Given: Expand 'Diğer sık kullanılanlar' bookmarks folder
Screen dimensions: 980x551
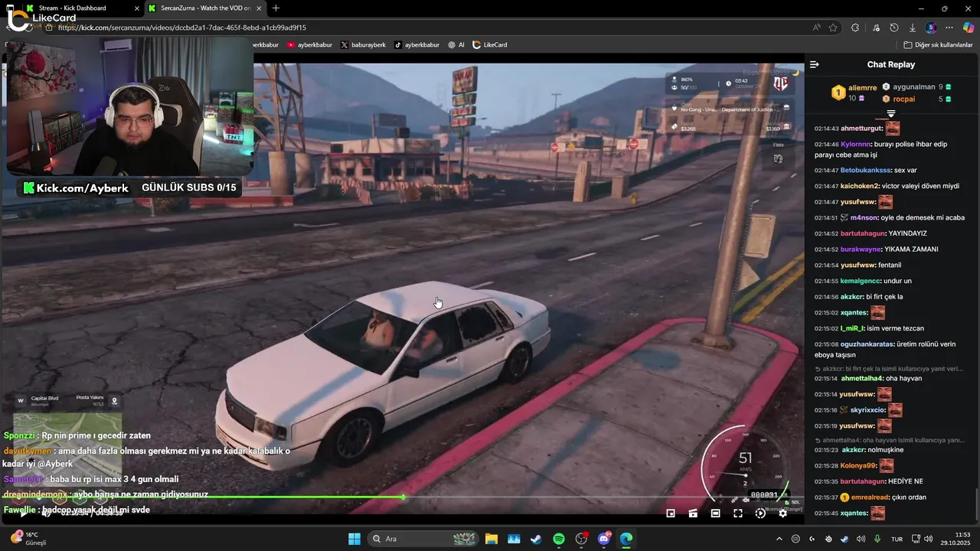Looking at the screenshot, I should click(938, 45).
